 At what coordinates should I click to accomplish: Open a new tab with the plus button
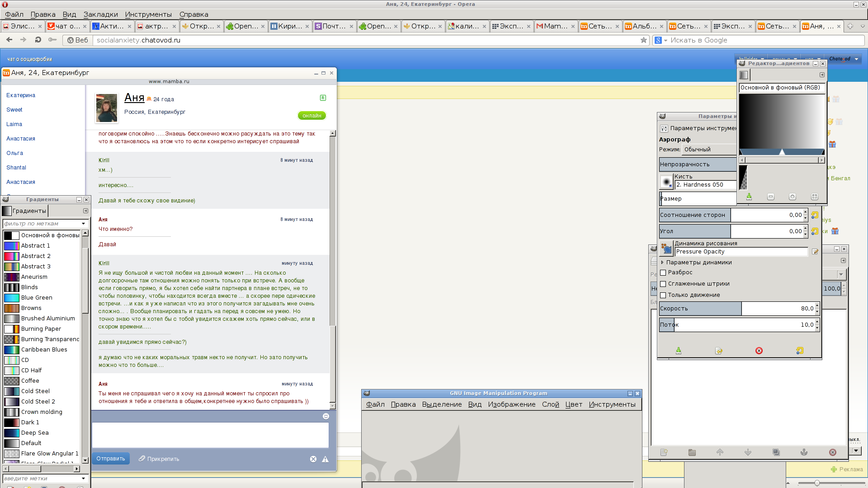850,26
